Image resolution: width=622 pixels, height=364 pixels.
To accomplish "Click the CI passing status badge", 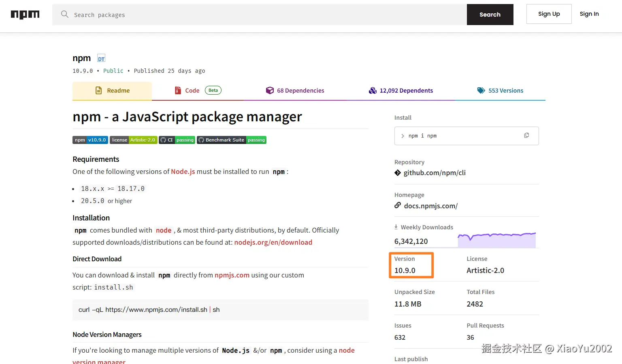I will [x=177, y=140].
